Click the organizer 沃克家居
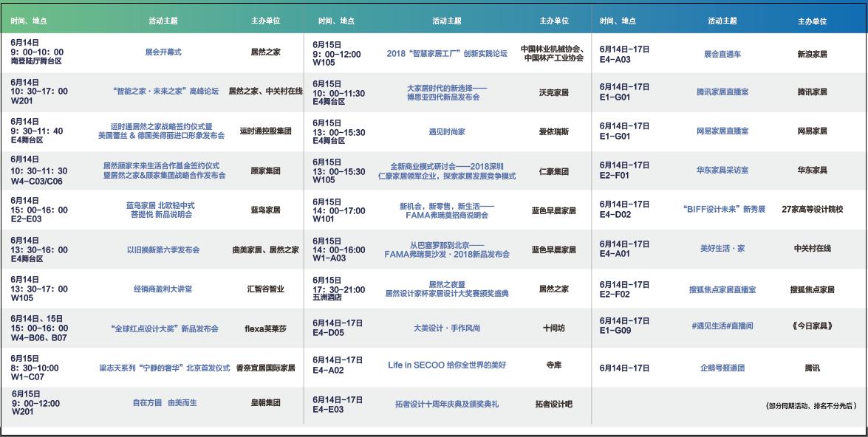 point(553,92)
